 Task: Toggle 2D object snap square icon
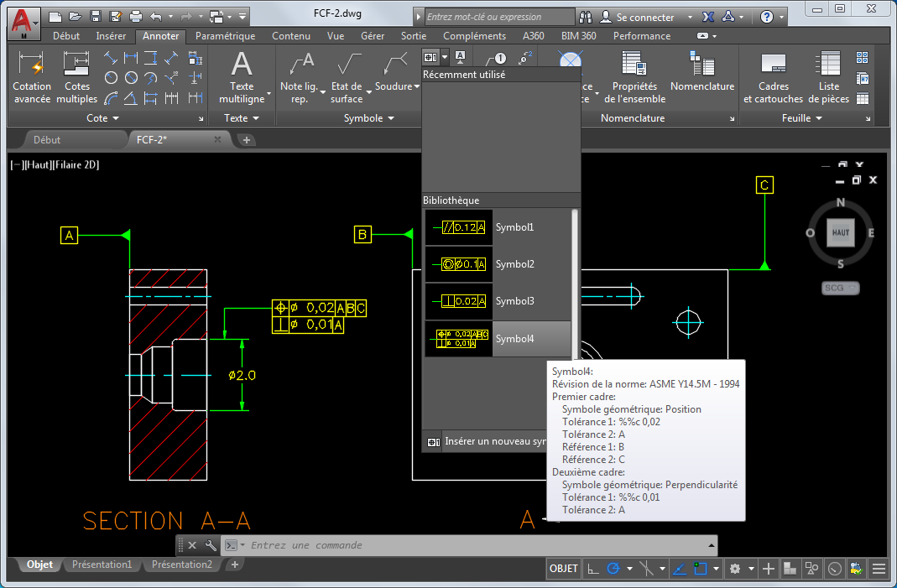[x=700, y=569]
